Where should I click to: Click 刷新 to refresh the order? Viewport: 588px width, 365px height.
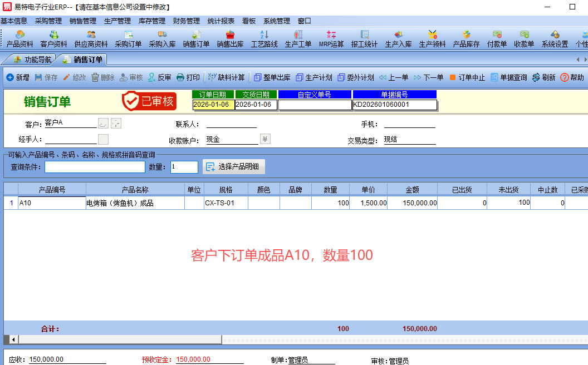coord(543,77)
